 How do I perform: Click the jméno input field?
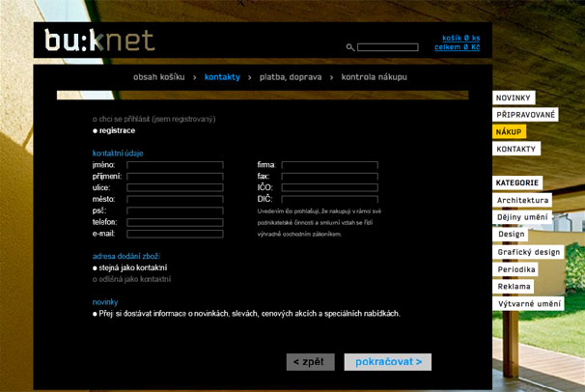[x=175, y=166]
